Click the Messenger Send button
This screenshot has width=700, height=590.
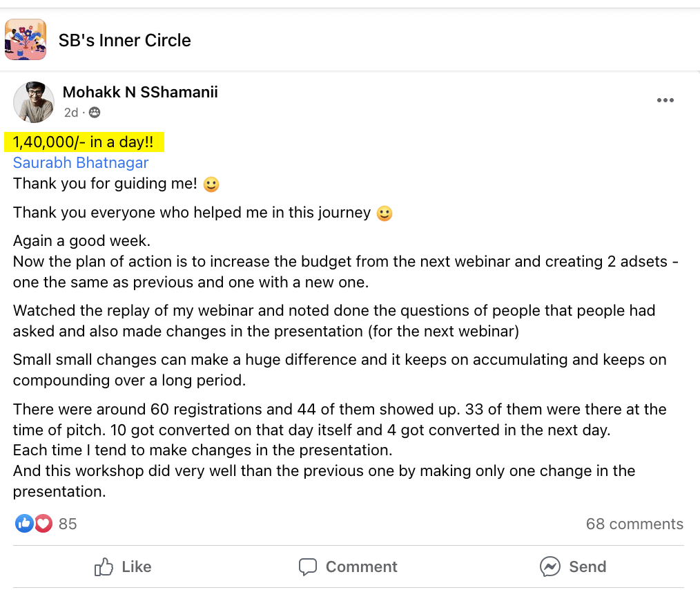573,567
